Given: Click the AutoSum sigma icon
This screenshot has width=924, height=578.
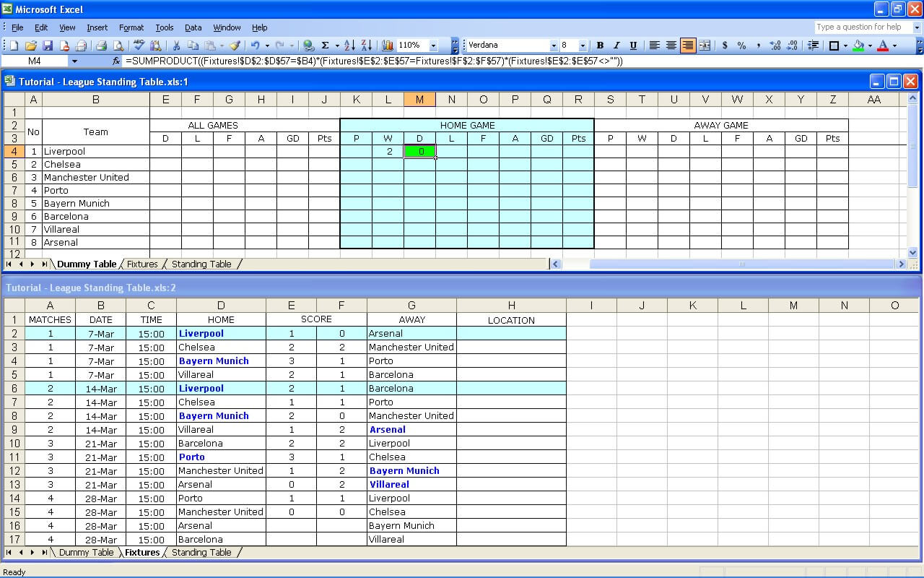Looking at the screenshot, I should pos(325,46).
